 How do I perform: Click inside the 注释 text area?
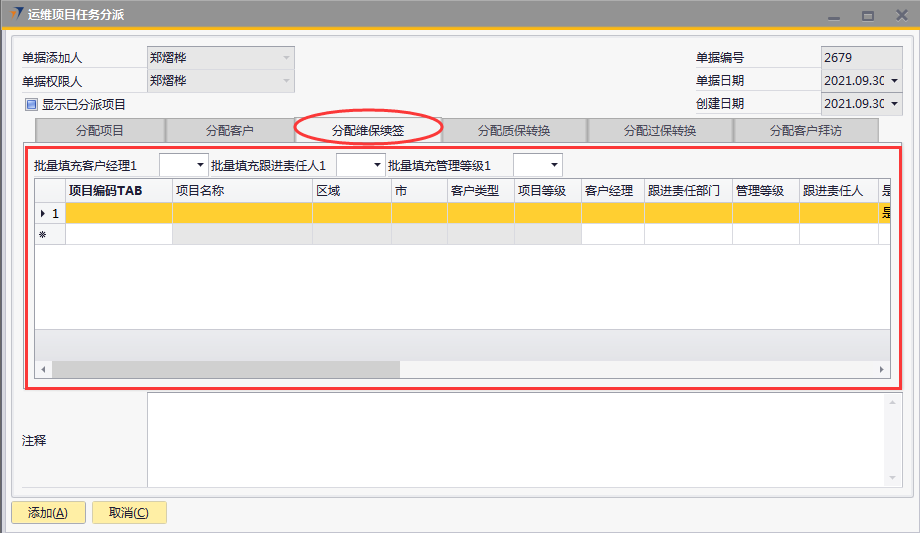(x=515, y=440)
